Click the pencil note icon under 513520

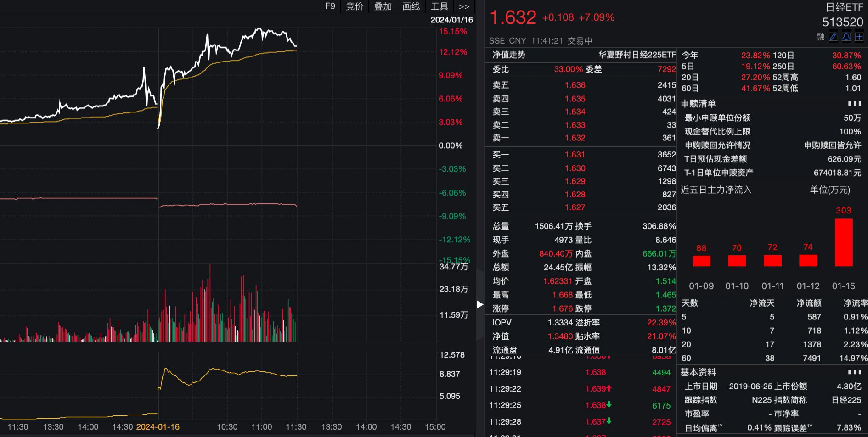point(833,37)
